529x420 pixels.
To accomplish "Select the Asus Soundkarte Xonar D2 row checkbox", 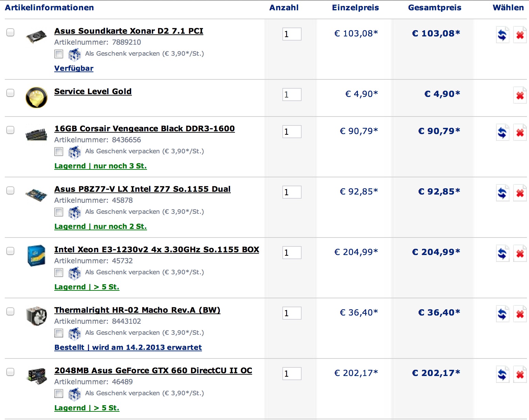I will [10, 32].
